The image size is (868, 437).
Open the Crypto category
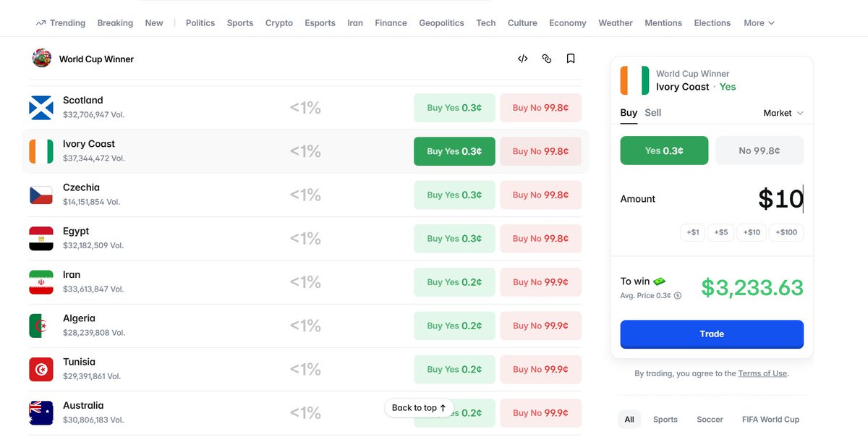pyautogui.click(x=279, y=23)
